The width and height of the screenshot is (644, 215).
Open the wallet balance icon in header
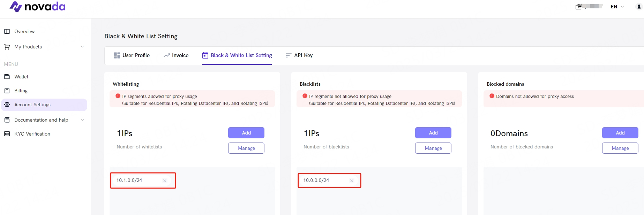[578, 7]
